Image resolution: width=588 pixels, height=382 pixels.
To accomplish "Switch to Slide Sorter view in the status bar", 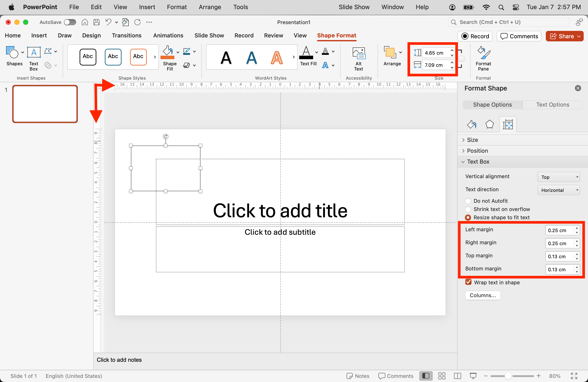I will coord(442,376).
